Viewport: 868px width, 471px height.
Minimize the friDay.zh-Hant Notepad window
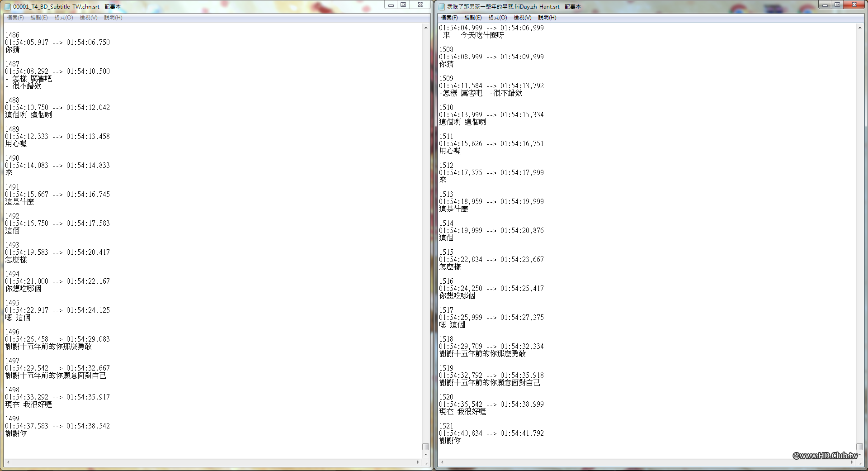tap(825, 5)
